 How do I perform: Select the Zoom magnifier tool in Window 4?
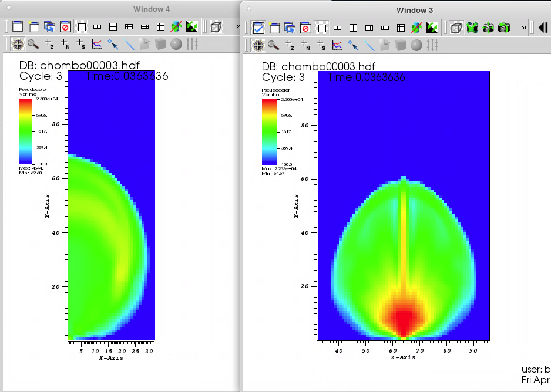click(x=33, y=44)
